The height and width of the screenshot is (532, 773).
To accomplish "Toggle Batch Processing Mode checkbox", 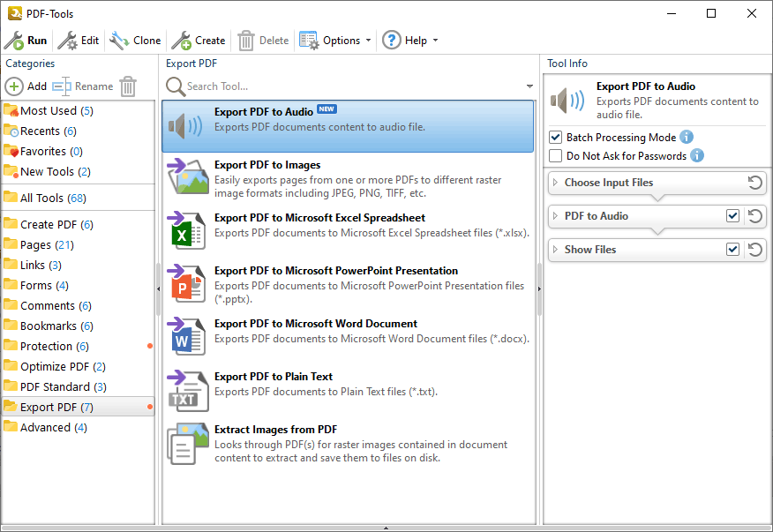I will 556,137.
